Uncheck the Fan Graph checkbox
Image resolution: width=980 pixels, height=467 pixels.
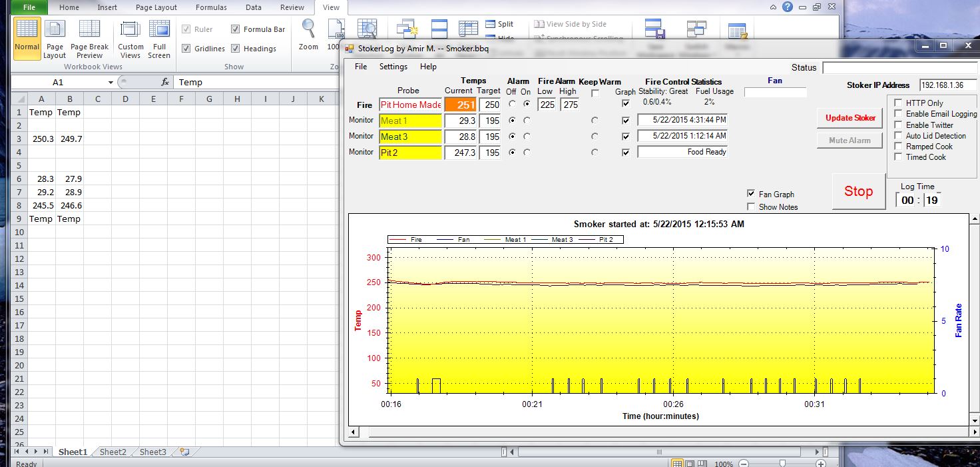[752, 194]
